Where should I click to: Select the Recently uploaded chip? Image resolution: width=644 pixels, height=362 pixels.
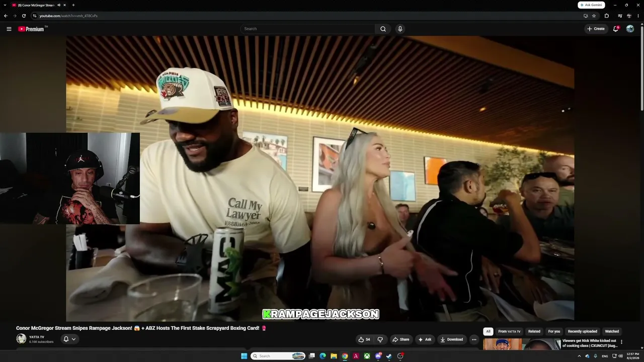point(583,331)
